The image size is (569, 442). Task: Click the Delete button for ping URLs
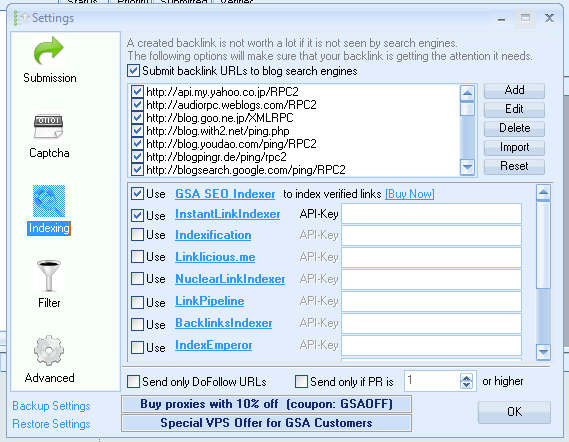tap(514, 128)
